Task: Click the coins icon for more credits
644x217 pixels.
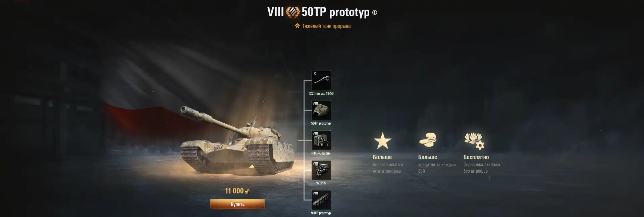Action: coord(428,140)
